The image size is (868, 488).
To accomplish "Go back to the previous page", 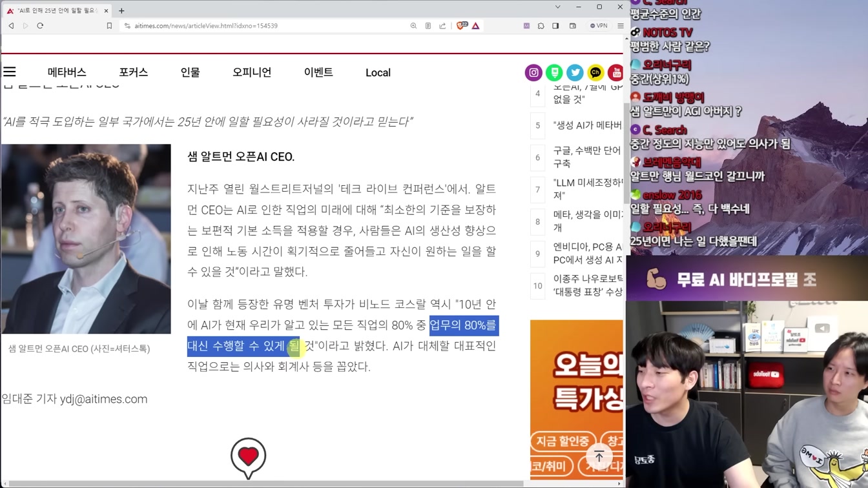I will (11, 26).
